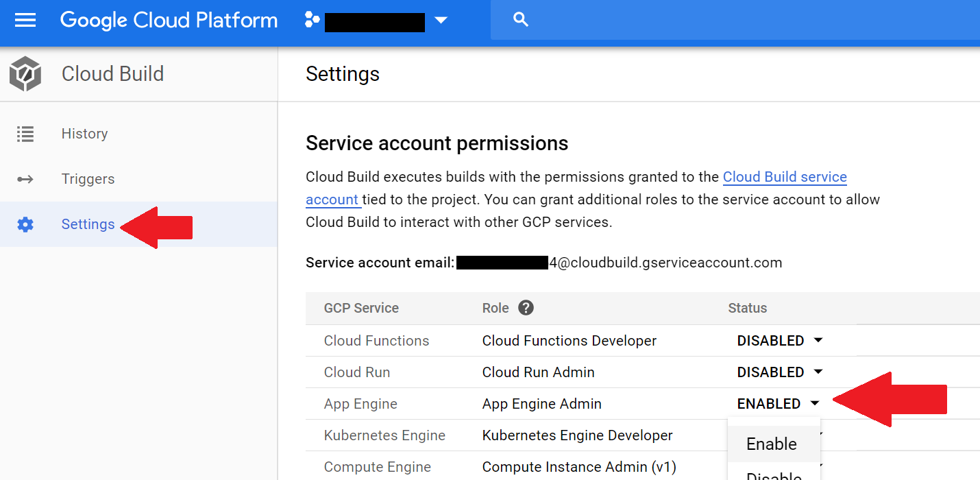Click the GCP Service column header
980x480 pixels.
point(361,308)
